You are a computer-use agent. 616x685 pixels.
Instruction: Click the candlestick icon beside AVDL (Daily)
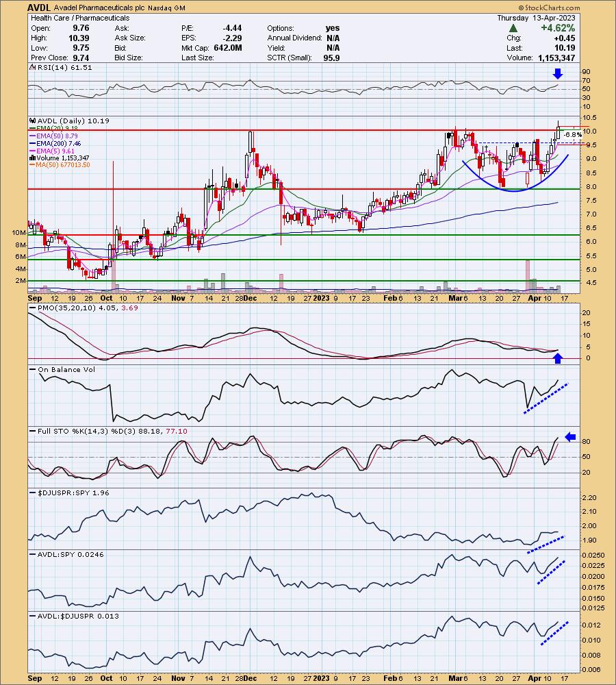(x=33, y=121)
